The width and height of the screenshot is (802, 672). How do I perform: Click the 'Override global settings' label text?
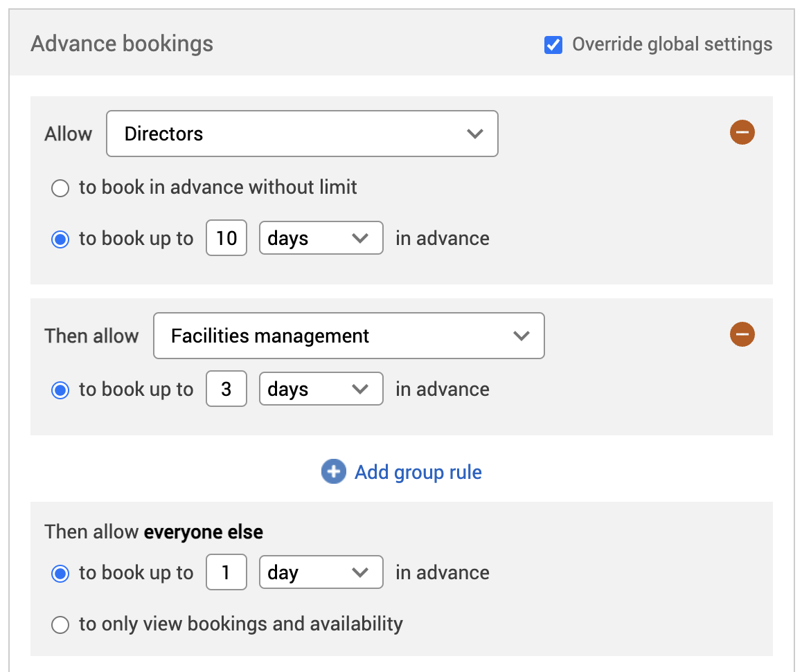tap(672, 45)
